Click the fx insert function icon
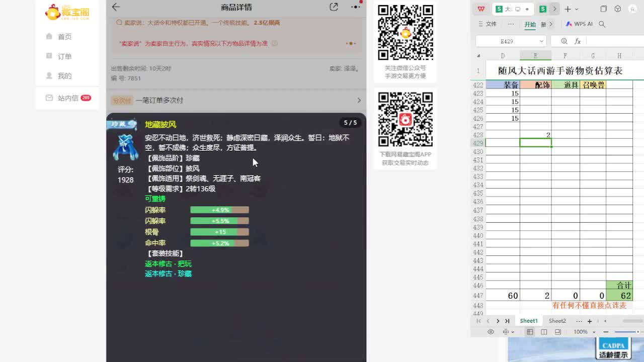Image resolution: width=644 pixels, height=362 pixels. click(578, 41)
